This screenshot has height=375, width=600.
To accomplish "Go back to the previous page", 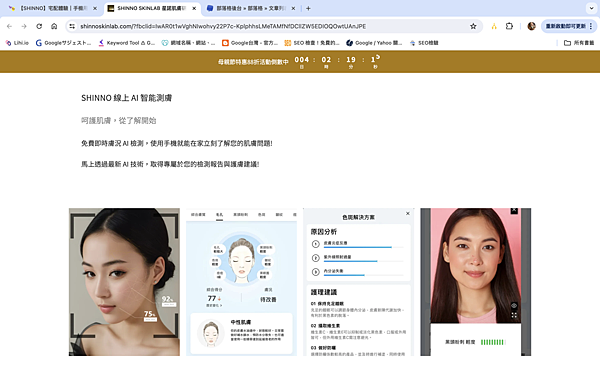I will pos(10,26).
